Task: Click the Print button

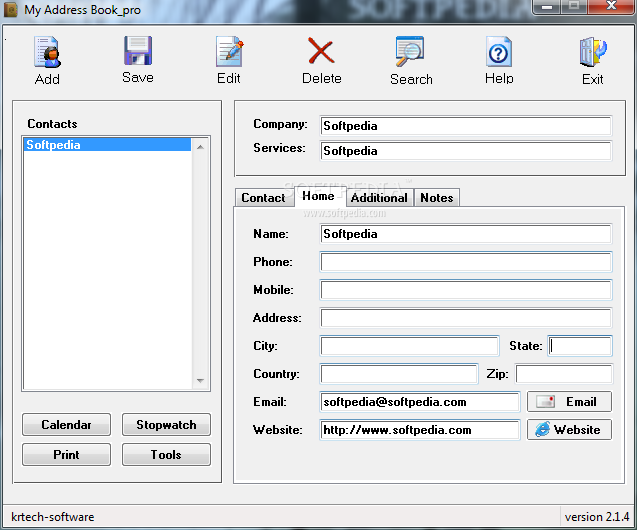Action: 66,454
